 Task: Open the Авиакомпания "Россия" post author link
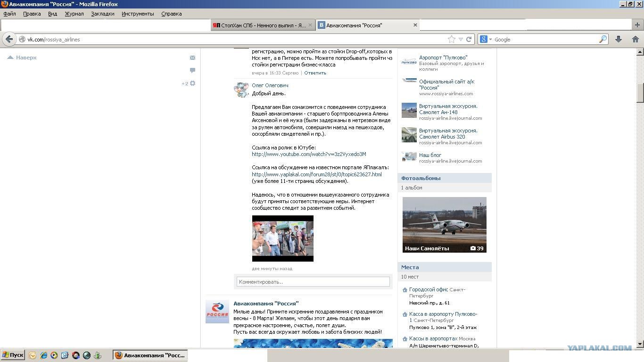tap(266, 304)
